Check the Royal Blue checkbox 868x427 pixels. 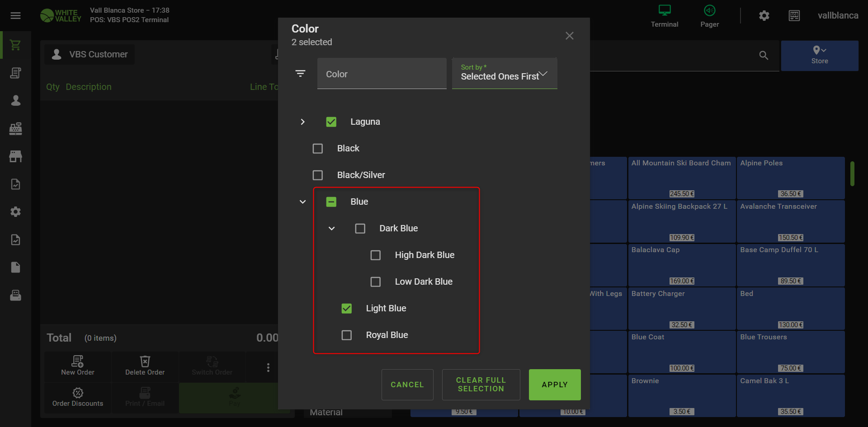click(x=346, y=335)
